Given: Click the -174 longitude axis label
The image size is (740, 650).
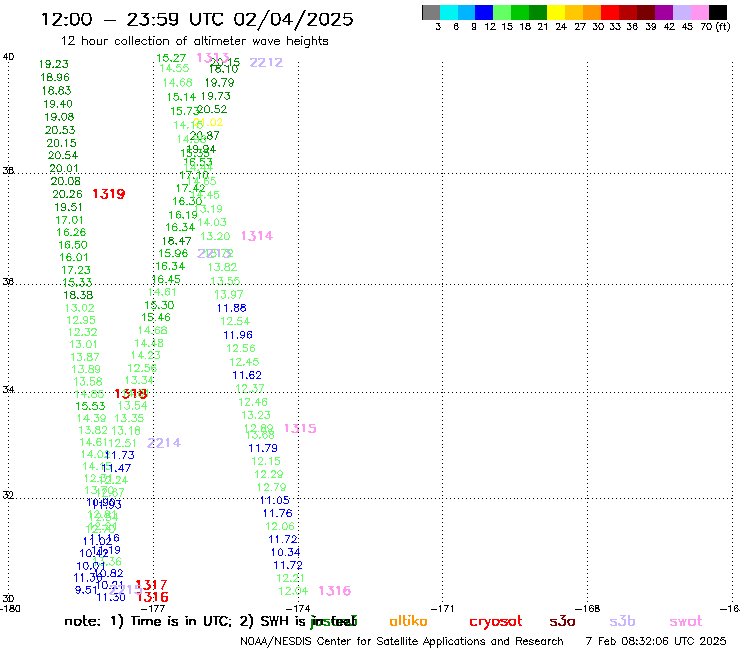Looking at the screenshot, I should pyautogui.click(x=298, y=609).
